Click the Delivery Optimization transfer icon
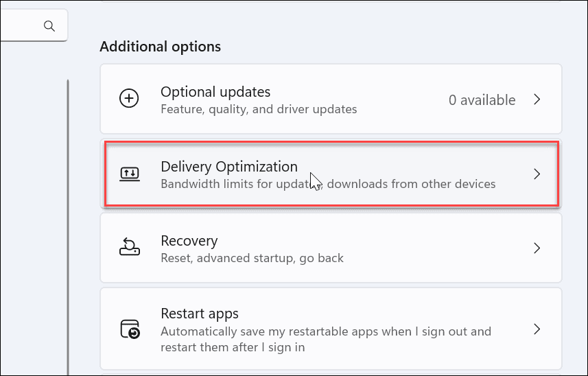The image size is (588, 376). [128, 174]
